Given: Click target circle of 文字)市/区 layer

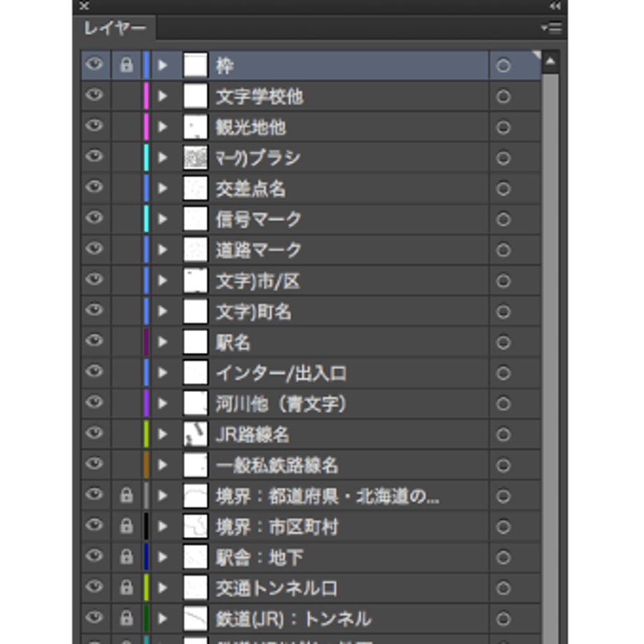Looking at the screenshot, I should [x=503, y=281].
